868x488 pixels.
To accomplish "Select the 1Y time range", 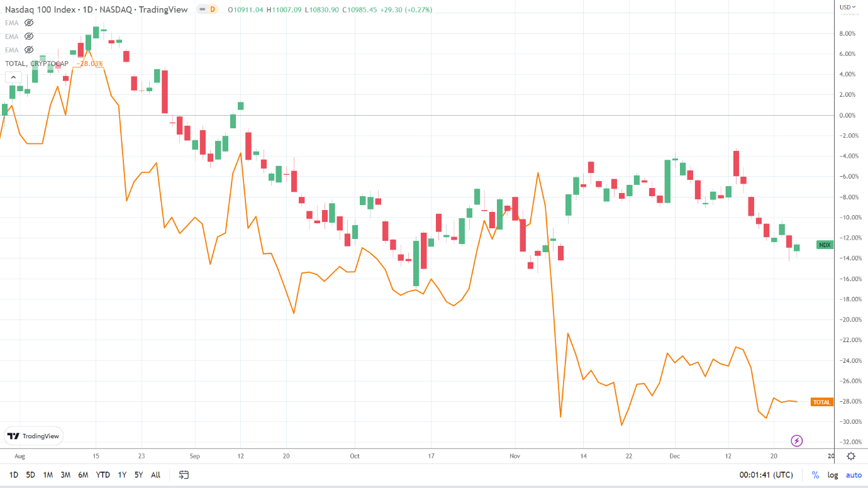I will click(122, 475).
